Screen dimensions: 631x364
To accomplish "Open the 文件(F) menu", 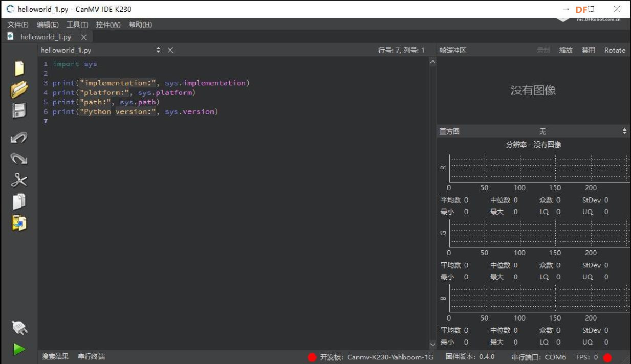I will coord(18,25).
